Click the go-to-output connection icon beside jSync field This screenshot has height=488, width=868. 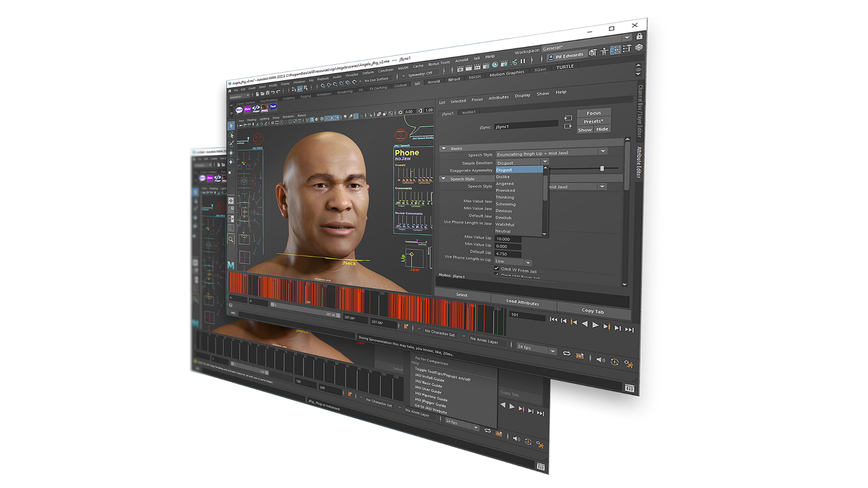tap(568, 127)
